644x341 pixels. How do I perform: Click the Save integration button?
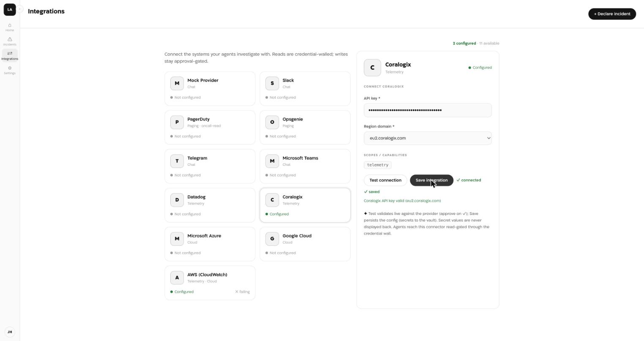pyautogui.click(x=431, y=180)
